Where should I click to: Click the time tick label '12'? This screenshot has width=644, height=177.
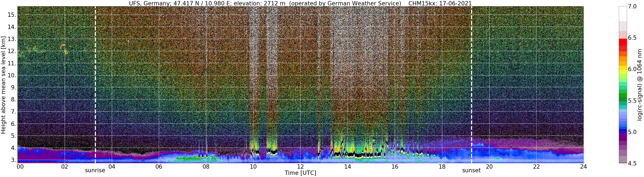(300, 166)
